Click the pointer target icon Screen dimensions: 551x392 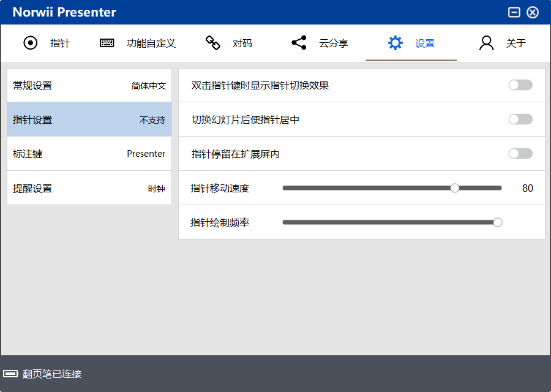[30, 43]
